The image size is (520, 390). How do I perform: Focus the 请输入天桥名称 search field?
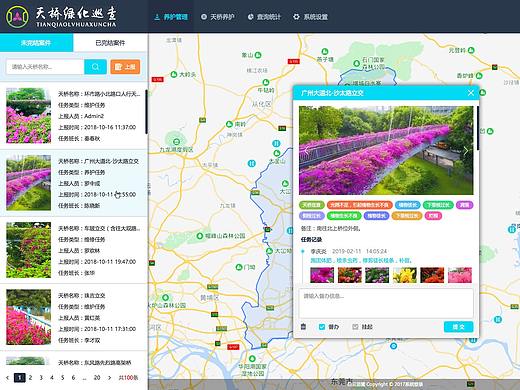coord(45,67)
